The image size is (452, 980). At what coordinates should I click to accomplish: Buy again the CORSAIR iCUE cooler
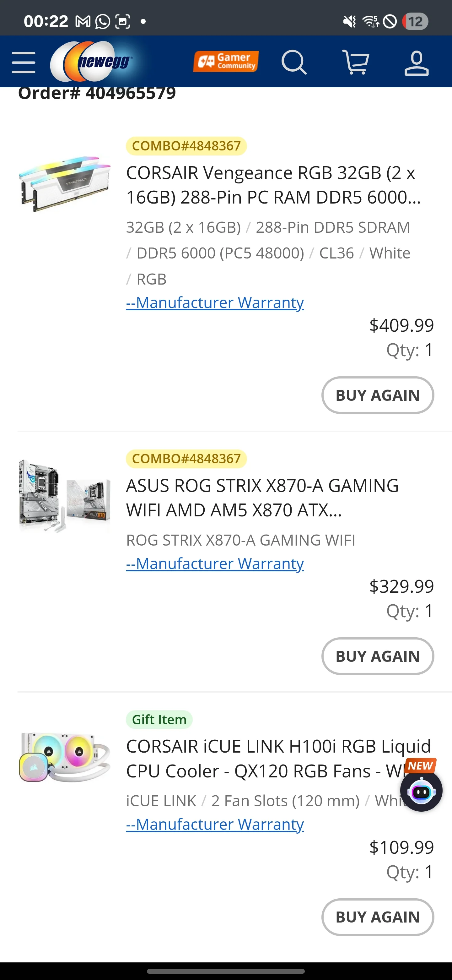[378, 917]
